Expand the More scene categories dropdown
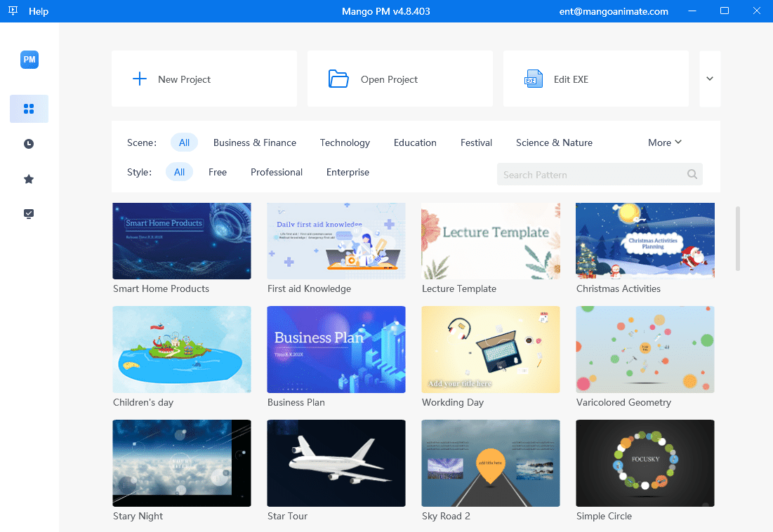Viewport: 773px width, 532px height. coord(664,142)
